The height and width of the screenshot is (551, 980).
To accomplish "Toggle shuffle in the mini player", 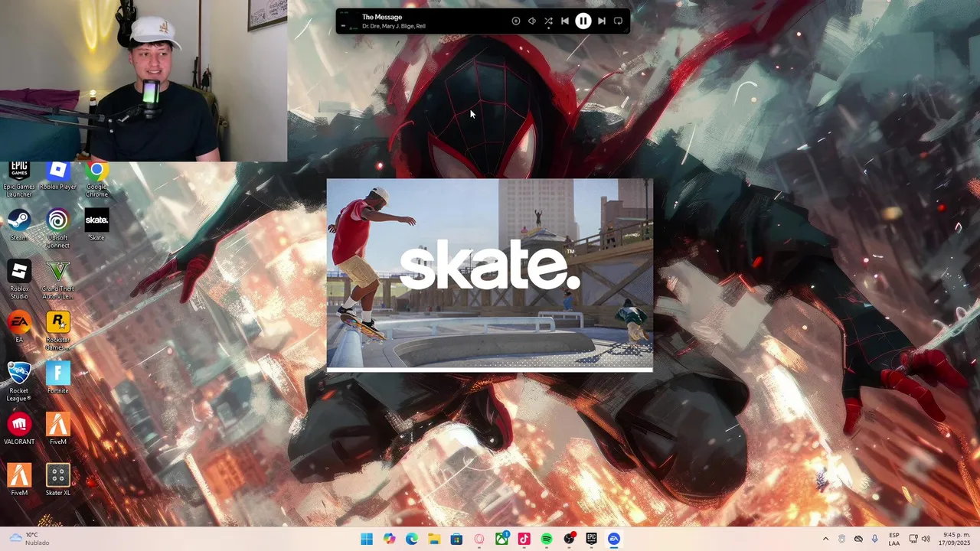I will point(548,21).
